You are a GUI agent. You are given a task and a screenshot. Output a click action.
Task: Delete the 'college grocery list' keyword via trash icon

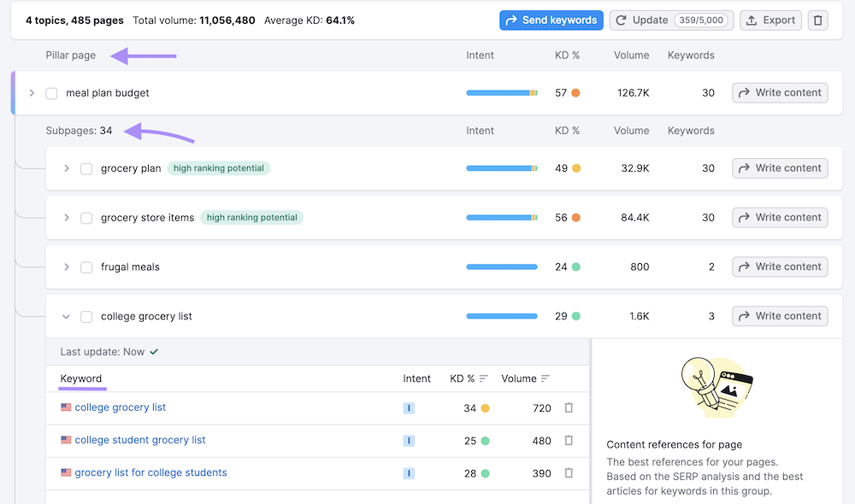coord(569,407)
